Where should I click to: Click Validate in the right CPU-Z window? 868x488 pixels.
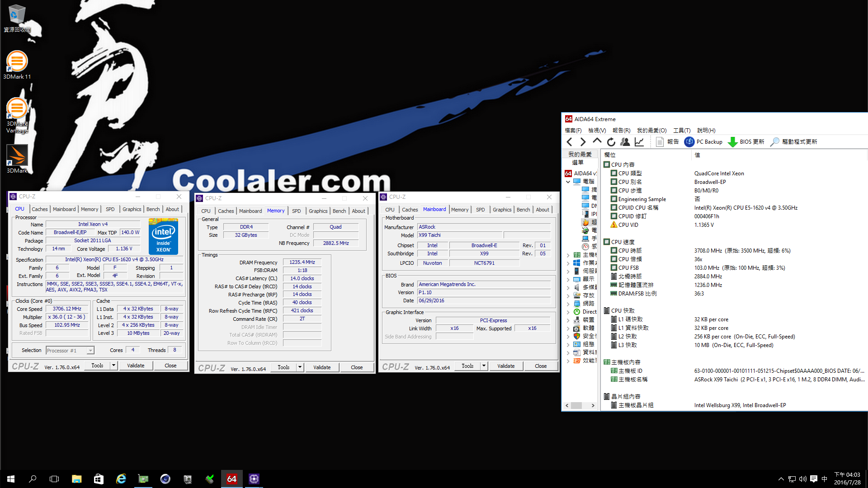click(506, 366)
